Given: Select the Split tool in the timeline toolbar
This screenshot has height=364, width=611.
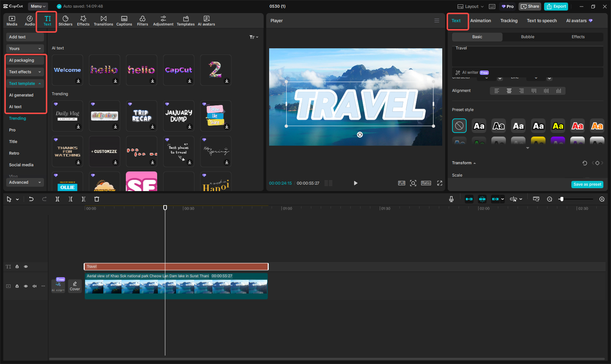Looking at the screenshot, I should pos(57,199).
